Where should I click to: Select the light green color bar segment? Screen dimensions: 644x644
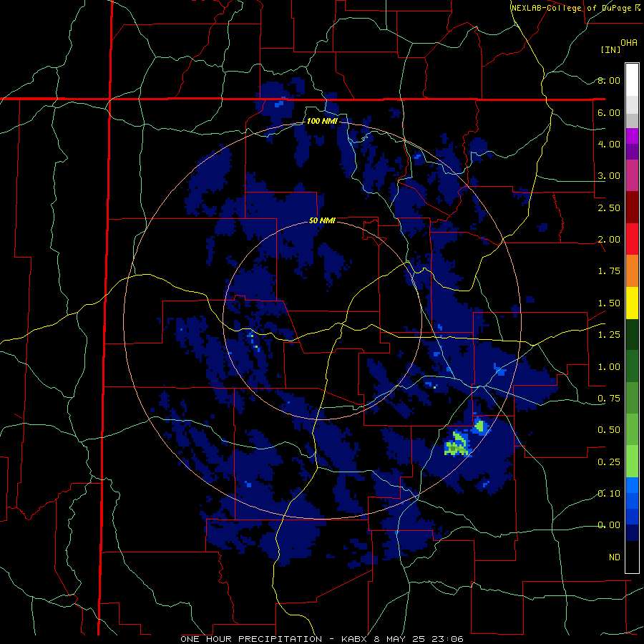tap(632, 462)
